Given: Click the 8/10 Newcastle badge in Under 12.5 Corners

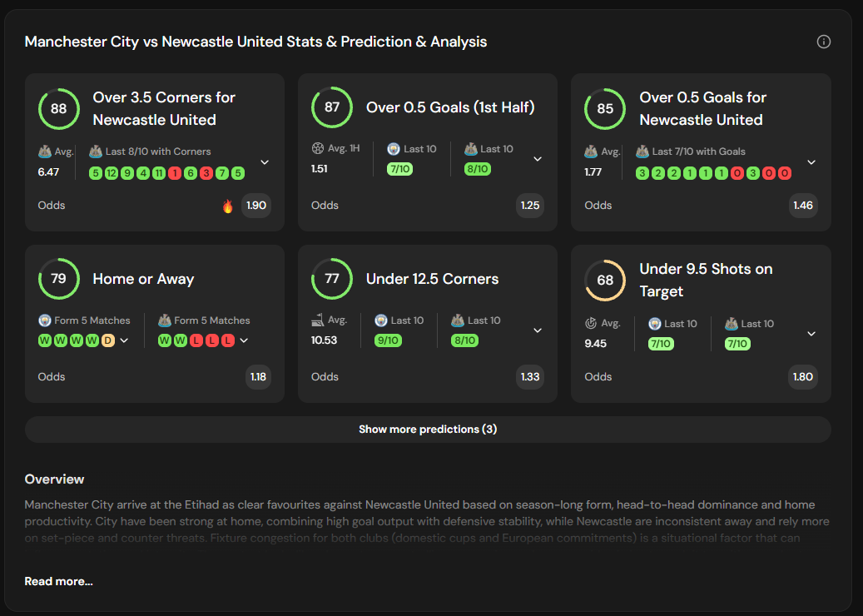Looking at the screenshot, I should click(464, 340).
